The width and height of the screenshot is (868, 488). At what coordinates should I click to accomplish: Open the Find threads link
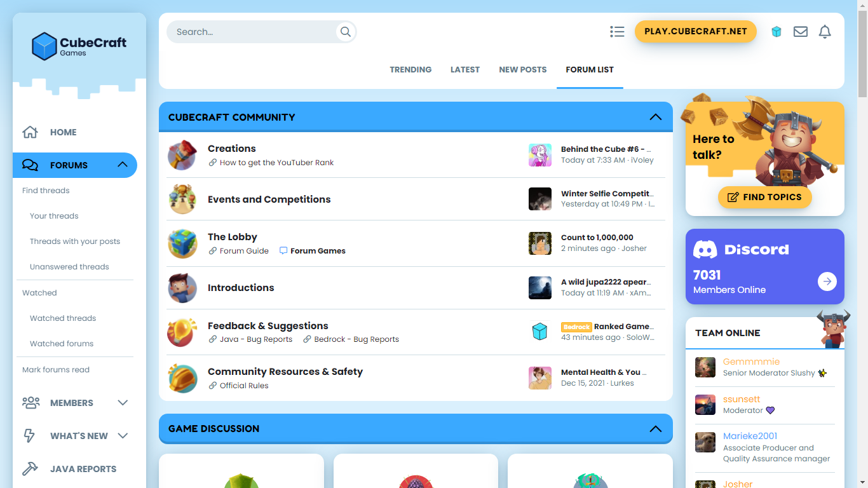pyautogui.click(x=46, y=191)
